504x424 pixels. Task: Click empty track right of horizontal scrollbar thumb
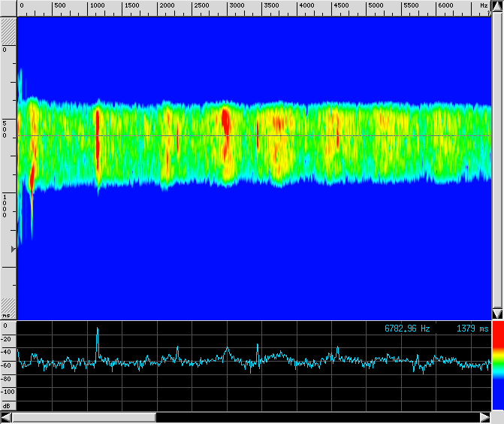point(315,417)
